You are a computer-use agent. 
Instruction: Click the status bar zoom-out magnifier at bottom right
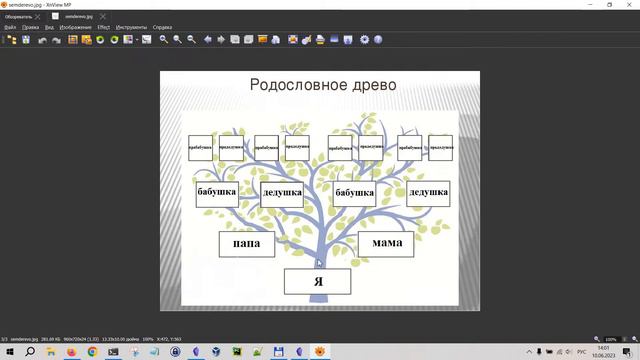coord(597,339)
